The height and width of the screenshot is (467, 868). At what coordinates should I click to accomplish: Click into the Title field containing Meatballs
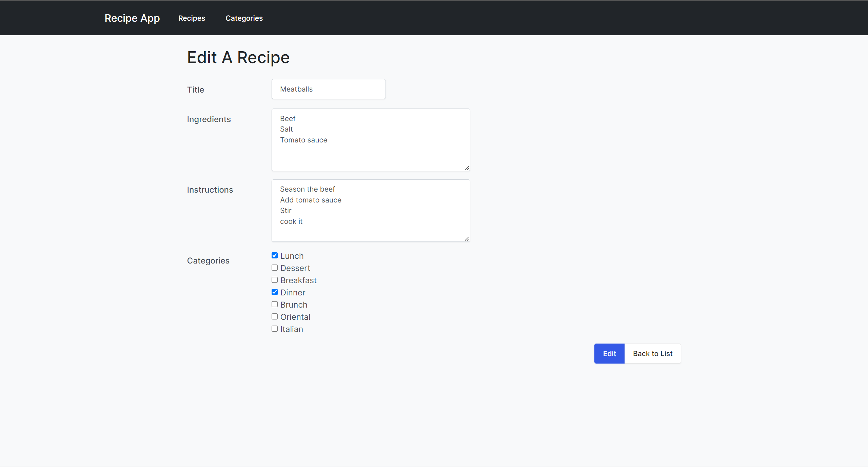click(x=329, y=89)
